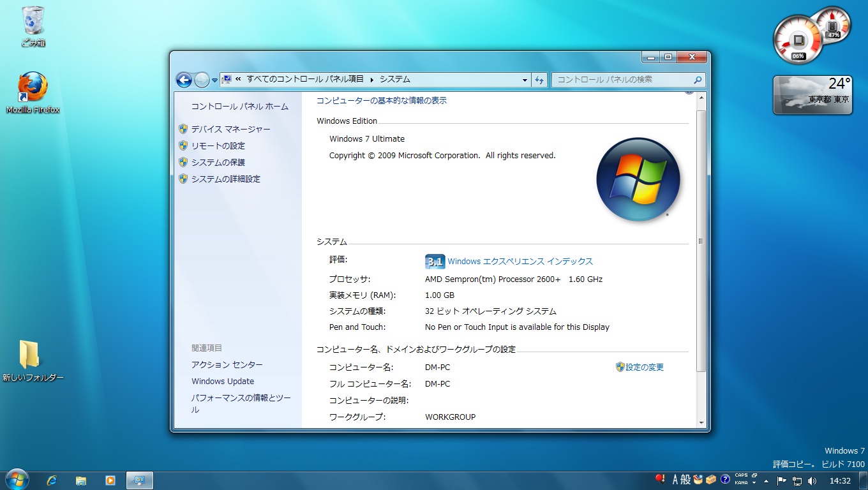Expand the address bar history dropdown

[525, 80]
